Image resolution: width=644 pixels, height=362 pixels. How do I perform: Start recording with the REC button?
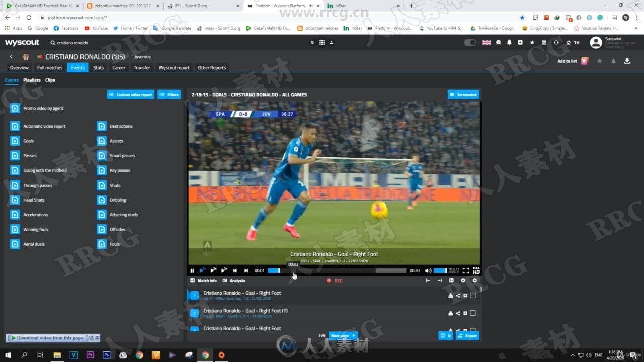(x=334, y=281)
